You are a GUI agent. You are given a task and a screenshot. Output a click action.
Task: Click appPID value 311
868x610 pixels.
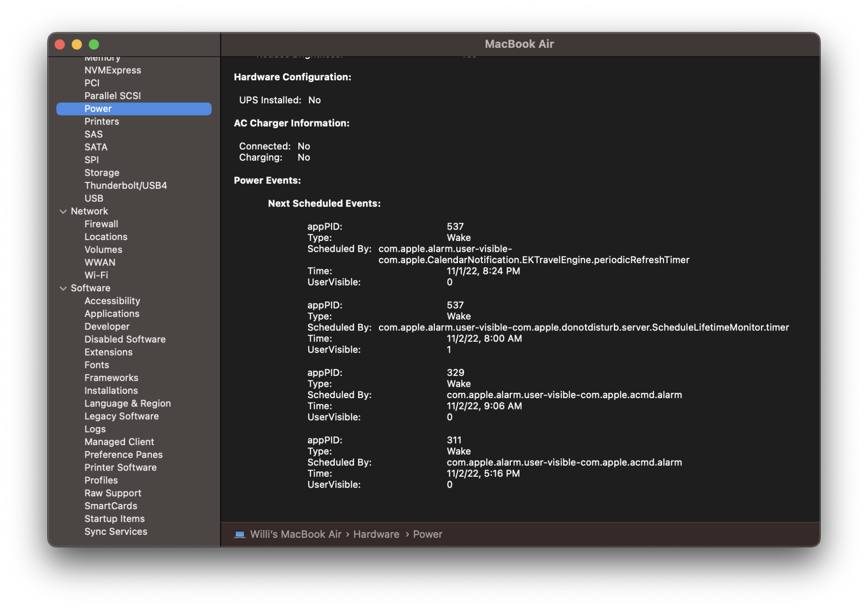click(x=454, y=440)
